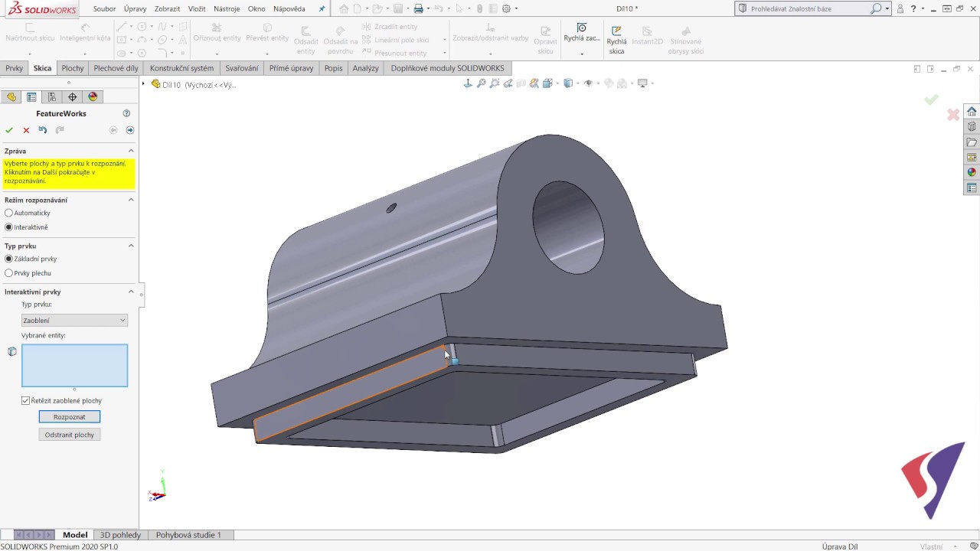Open the Nástroje menu
The image size is (980, 551).
(227, 8)
